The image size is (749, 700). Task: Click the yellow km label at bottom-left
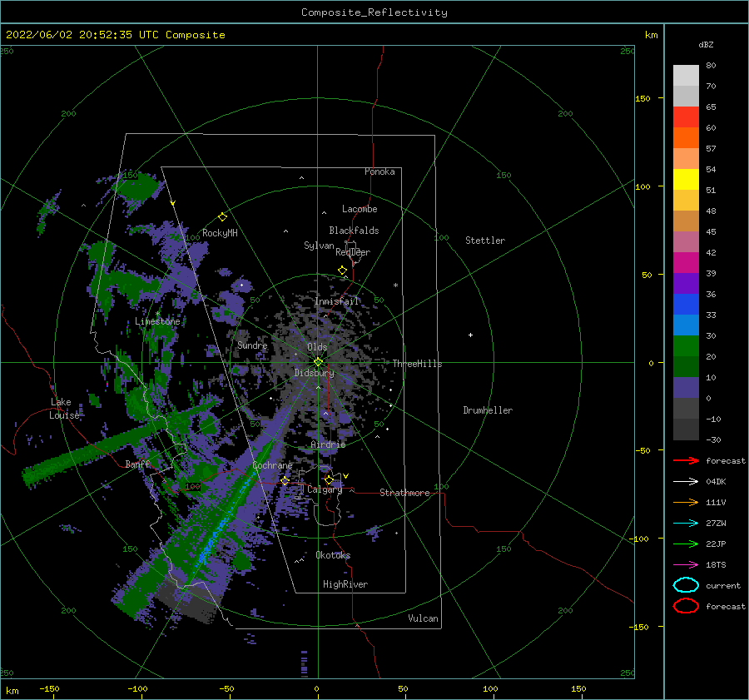pos(12,691)
